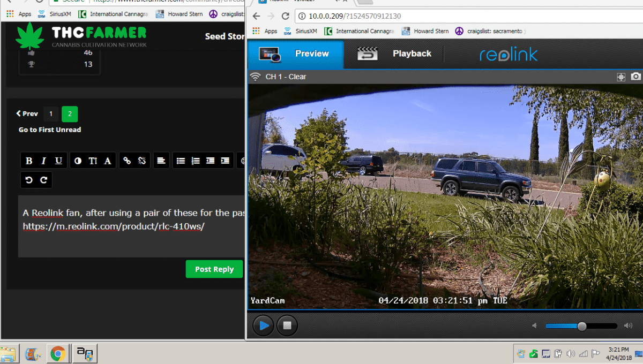The height and width of the screenshot is (364, 643).
Task: Click the THC Farmer logo
Action: [x=80, y=36]
